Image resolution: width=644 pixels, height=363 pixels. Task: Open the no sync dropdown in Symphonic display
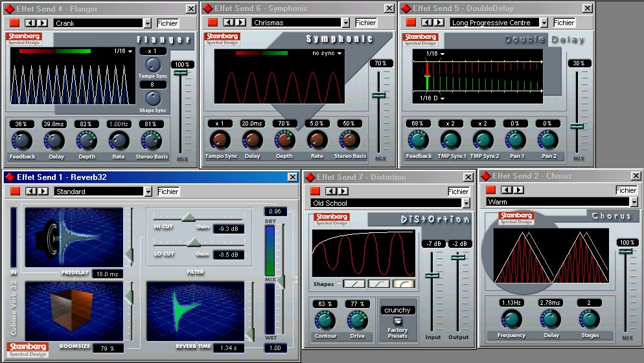click(327, 53)
